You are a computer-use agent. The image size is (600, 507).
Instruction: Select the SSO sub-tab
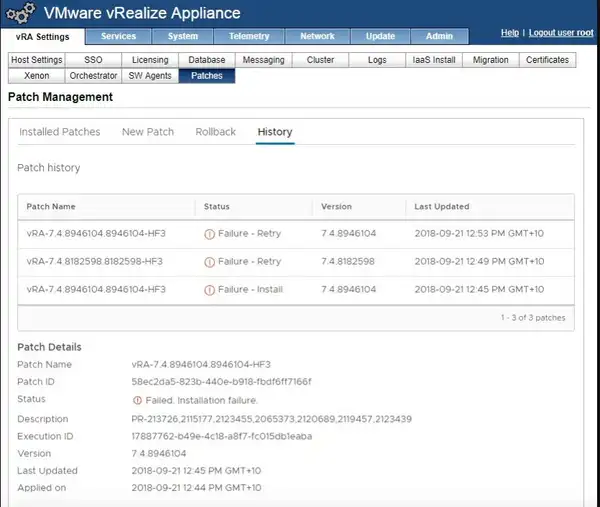[x=93, y=60]
